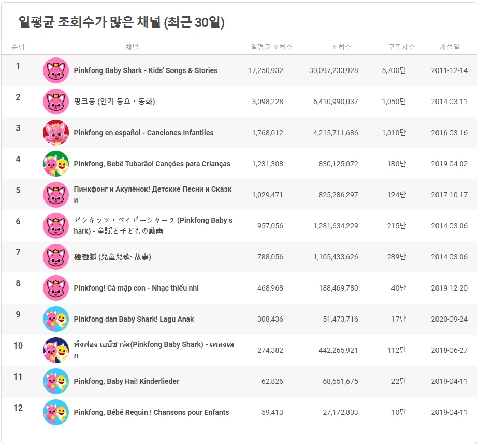Select the 순위 column header

pos(19,47)
